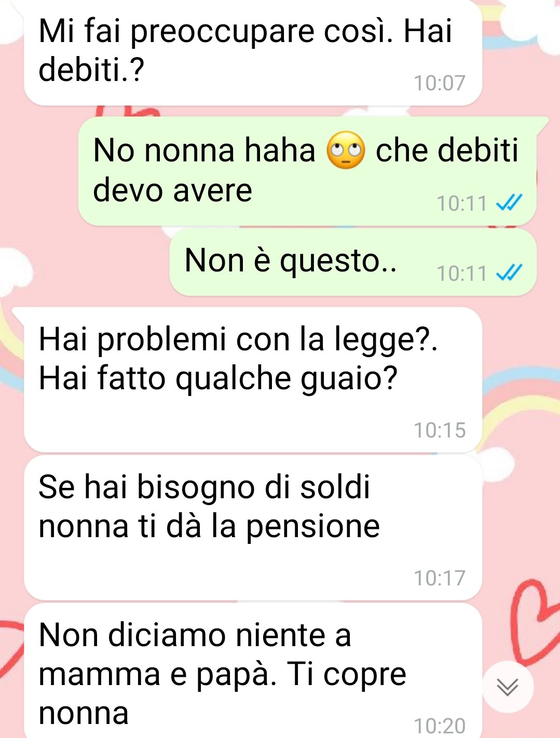Tap the scroll-to-bottom double chevron button

pos(508,687)
